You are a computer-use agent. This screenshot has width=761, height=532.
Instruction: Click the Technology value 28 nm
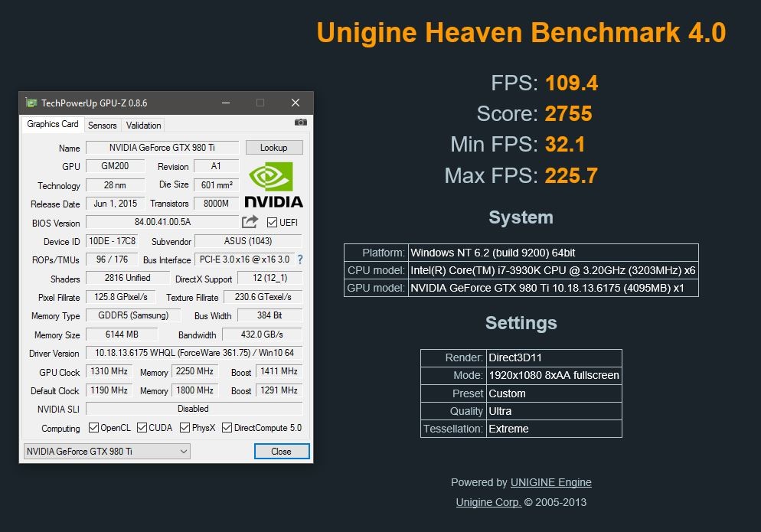coord(115,185)
